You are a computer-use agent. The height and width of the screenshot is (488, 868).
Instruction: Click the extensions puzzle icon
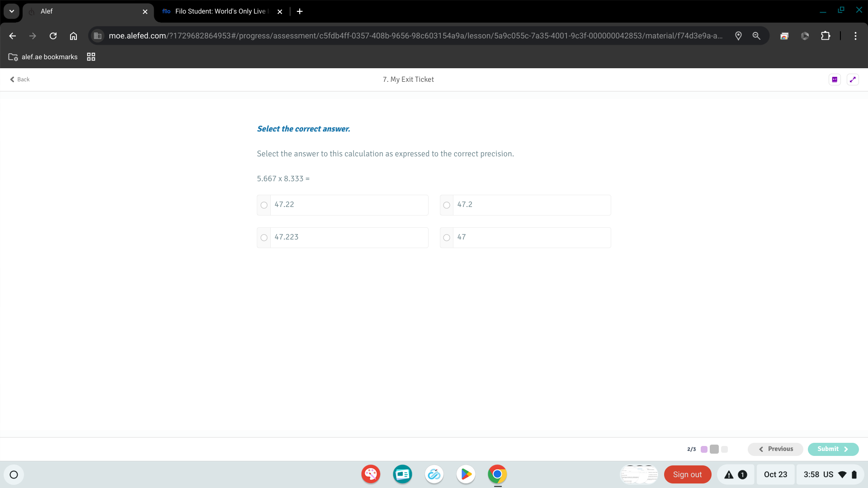tap(826, 36)
